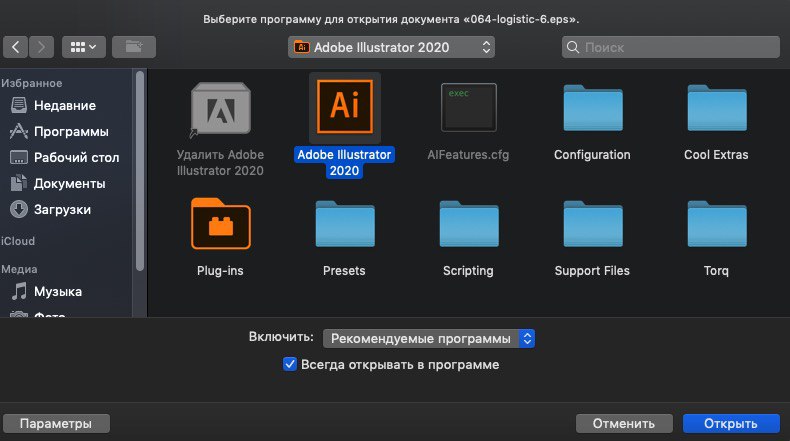Viewport: 790px width, 441px height.
Task: Click the Параметры button
Action: 56,423
